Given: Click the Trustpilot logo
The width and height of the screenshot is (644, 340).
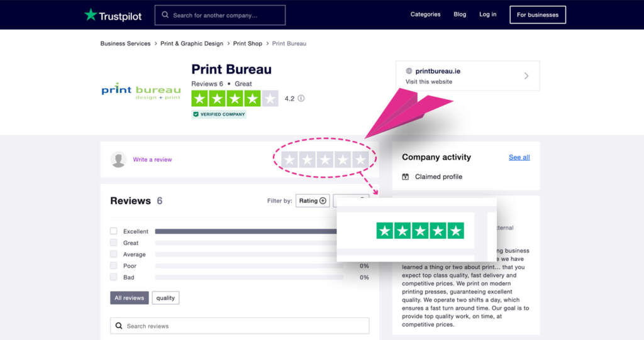Looking at the screenshot, I should (113, 15).
